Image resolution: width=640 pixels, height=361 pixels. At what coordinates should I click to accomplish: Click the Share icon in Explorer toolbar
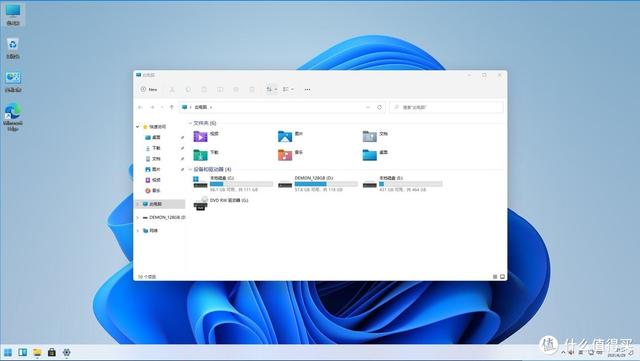click(x=236, y=89)
